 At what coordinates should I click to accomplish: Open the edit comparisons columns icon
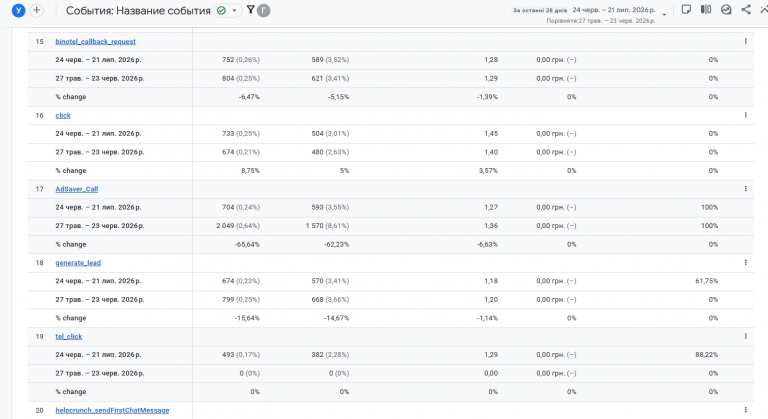click(706, 9)
